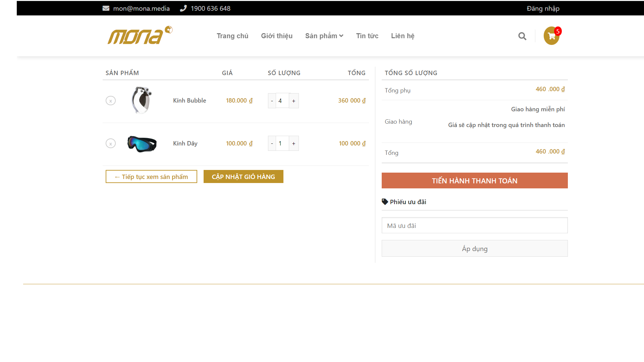Click the Giao hàng miễn phí text
644x362 pixels.
tap(538, 109)
